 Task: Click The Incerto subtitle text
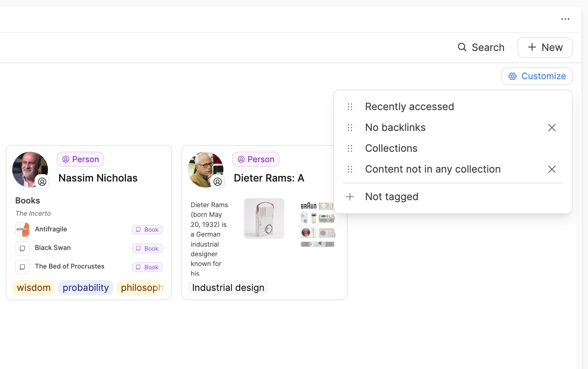pos(33,214)
